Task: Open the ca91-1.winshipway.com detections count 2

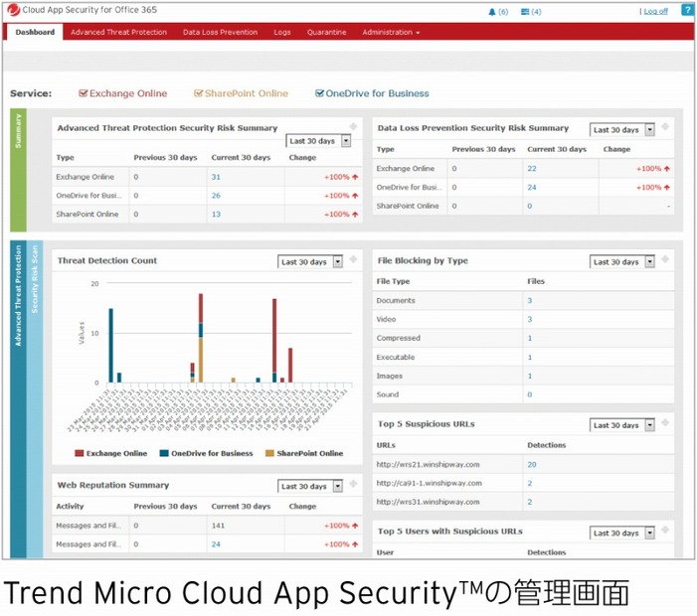Action: (x=529, y=483)
